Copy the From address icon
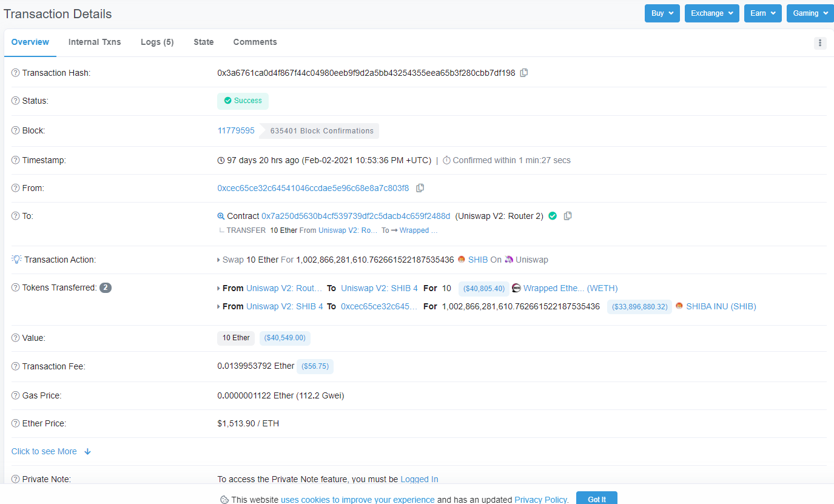The height and width of the screenshot is (504, 834). tap(420, 188)
